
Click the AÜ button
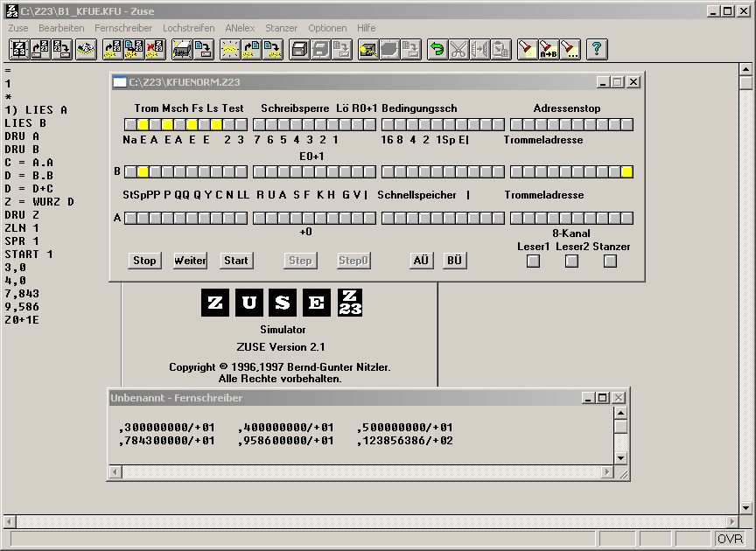[x=422, y=261]
